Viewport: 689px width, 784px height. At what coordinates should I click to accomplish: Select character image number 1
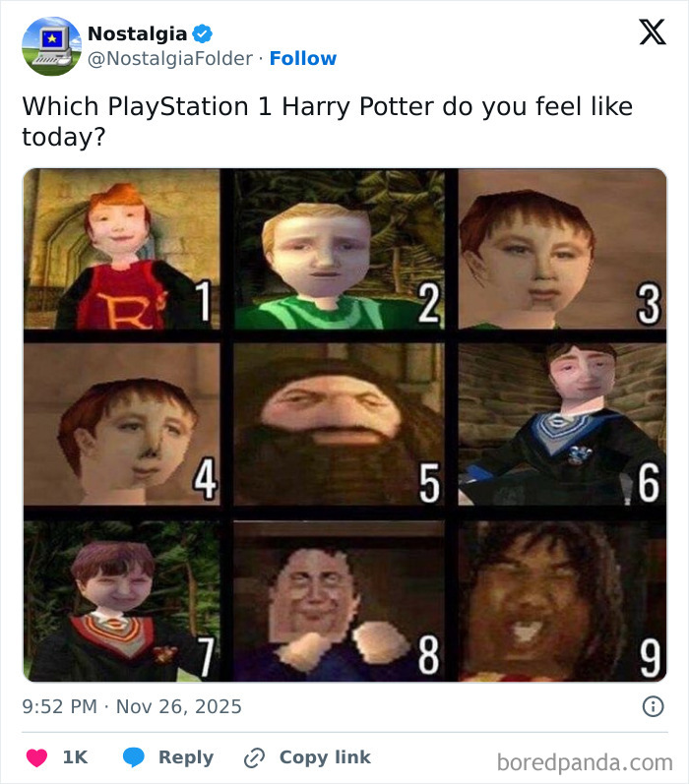click(122, 249)
